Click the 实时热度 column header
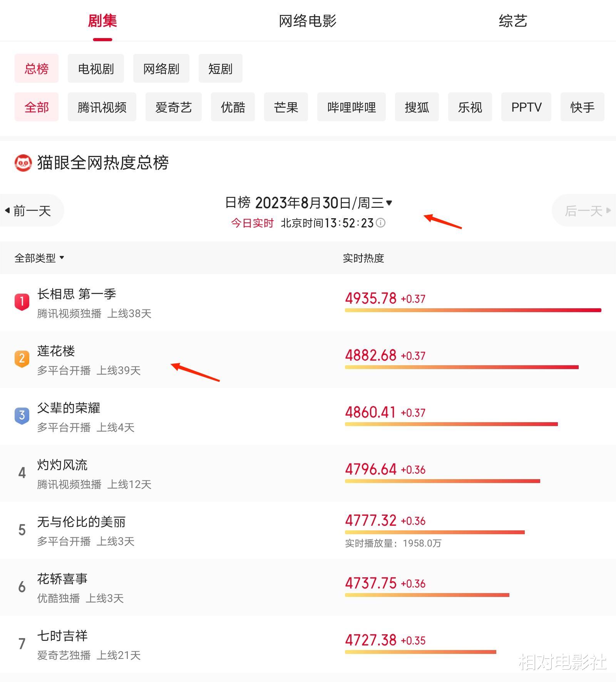The width and height of the screenshot is (616, 682). (363, 258)
